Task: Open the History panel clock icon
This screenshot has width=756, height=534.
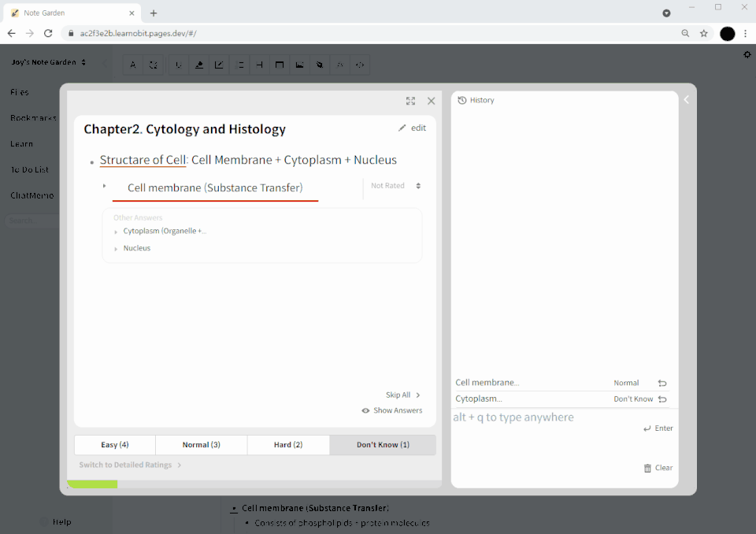Action: click(x=462, y=100)
